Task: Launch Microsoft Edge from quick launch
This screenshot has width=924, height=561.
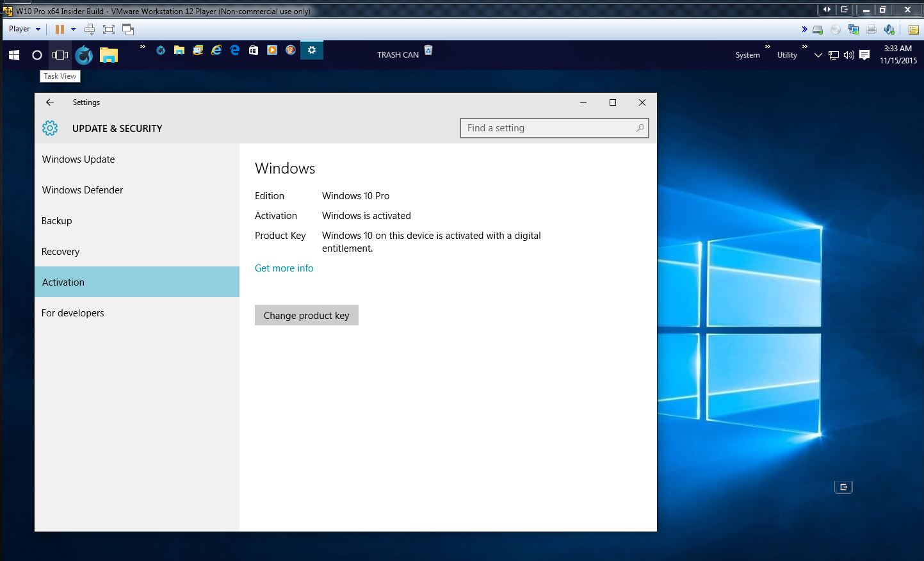Action: [235, 50]
